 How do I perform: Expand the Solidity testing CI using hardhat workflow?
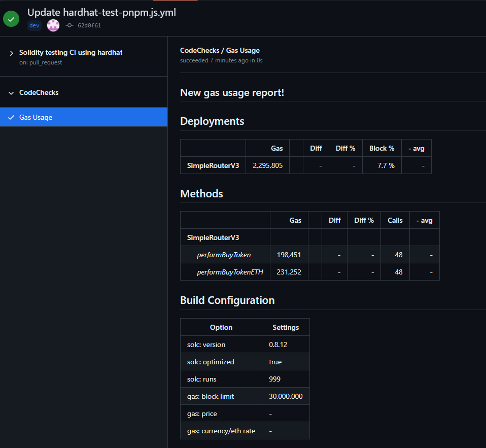[71, 52]
